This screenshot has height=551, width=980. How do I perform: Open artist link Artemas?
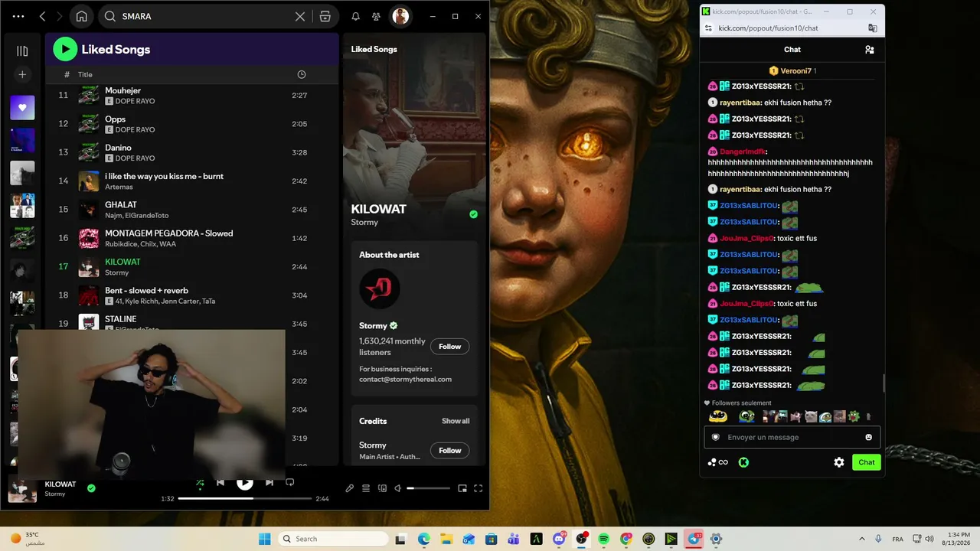tap(119, 187)
